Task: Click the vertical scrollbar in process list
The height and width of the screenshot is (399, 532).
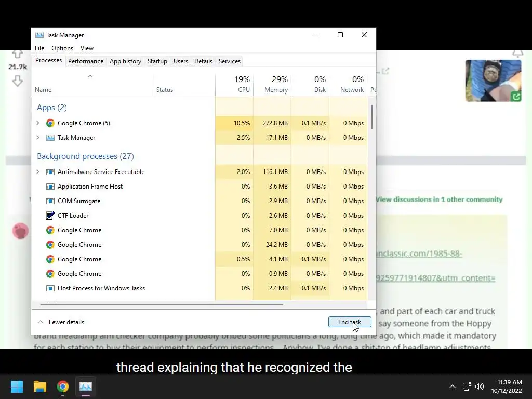Action: click(372, 117)
